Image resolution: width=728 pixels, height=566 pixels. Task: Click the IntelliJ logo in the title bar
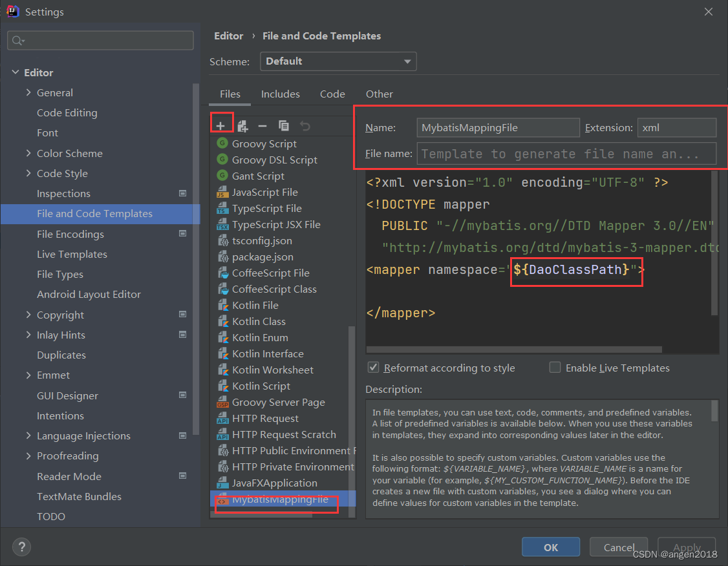coord(13,11)
